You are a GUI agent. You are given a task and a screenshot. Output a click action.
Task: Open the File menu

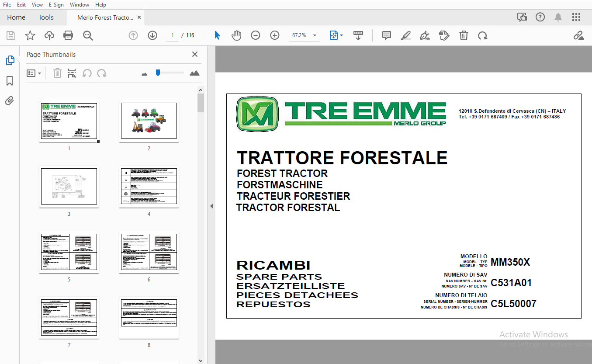coord(7,5)
